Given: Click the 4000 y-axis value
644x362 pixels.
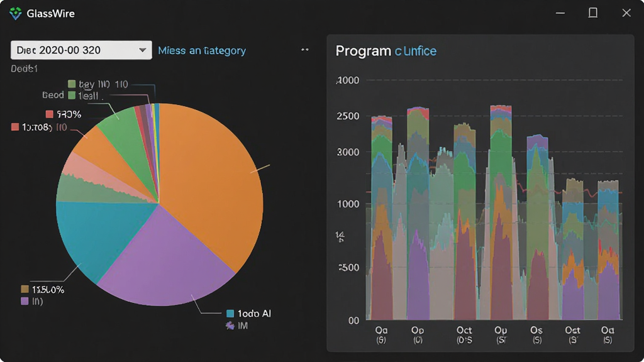Looking at the screenshot, I should click(x=348, y=80).
